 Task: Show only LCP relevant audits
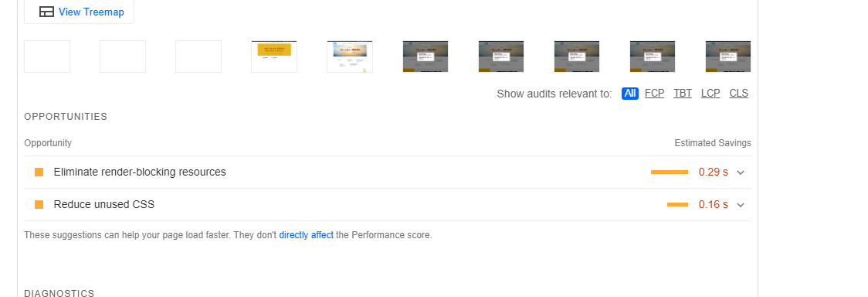click(710, 93)
